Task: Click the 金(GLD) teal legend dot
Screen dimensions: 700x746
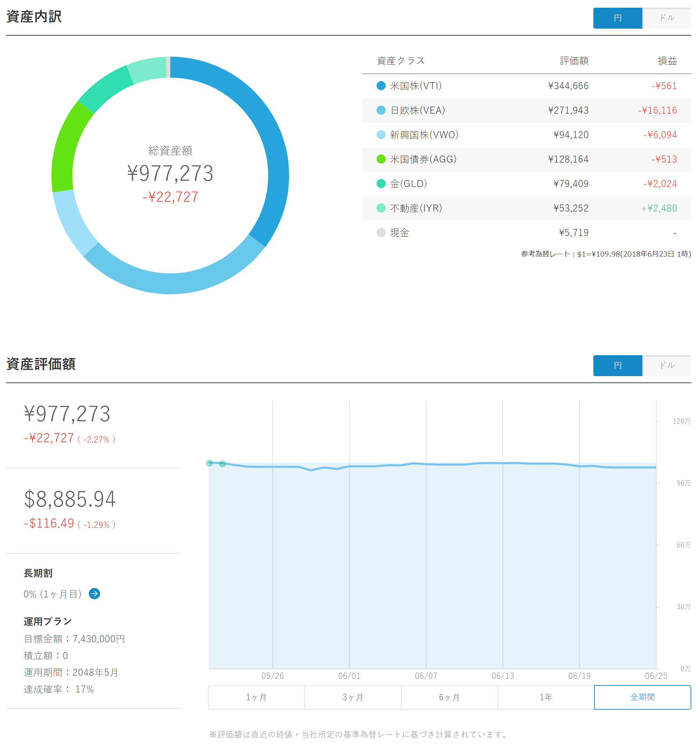Action: [x=381, y=184]
